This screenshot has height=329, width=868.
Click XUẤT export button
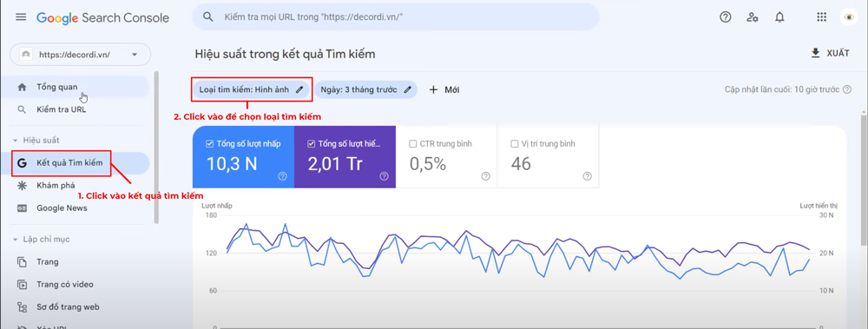coord(830,53)
